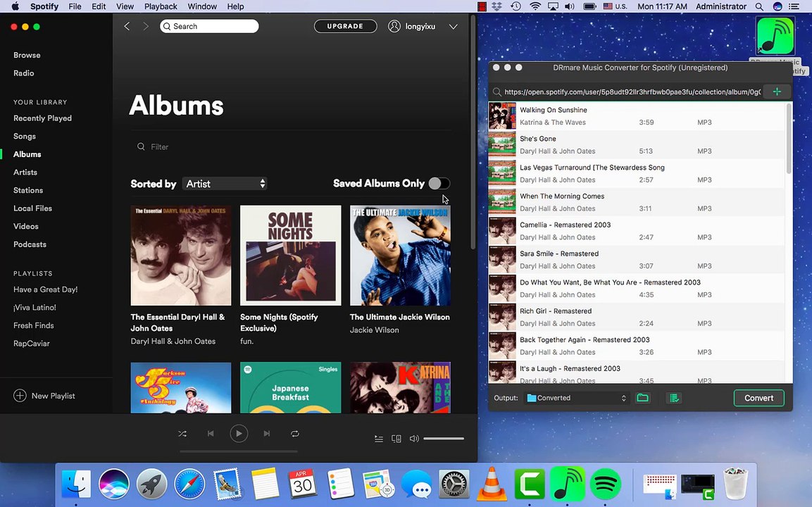
Task: Click the green plus add button in DRmare
Action: (x=777, y=92)
